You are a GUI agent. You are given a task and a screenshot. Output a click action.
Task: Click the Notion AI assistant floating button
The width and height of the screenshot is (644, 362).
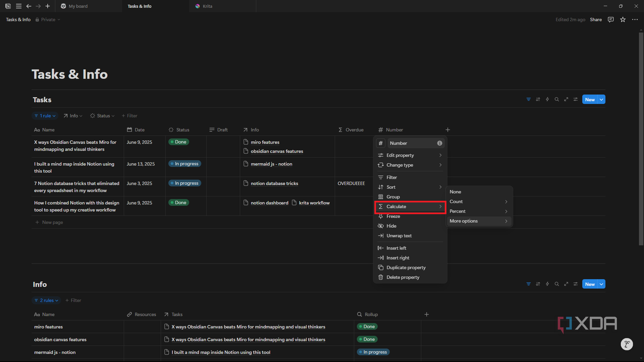(x=627, y=344)
